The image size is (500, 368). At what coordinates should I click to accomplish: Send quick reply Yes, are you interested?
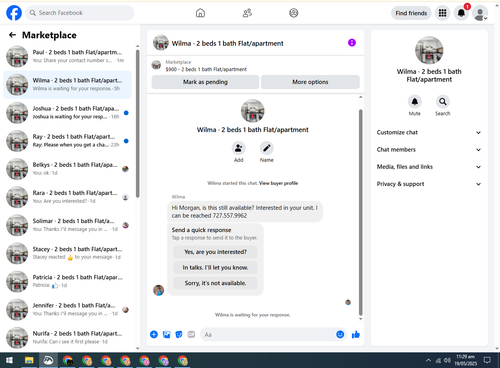215,252
